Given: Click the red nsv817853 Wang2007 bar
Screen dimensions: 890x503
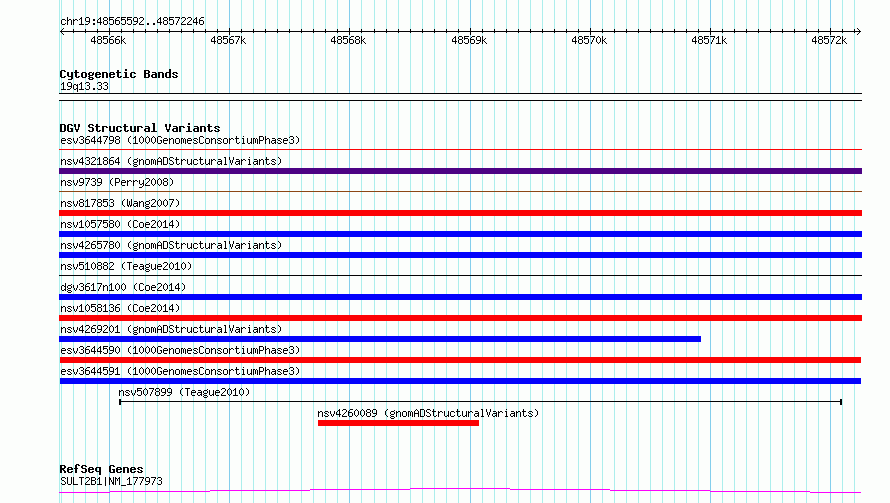Looking at the screenshot, I should point(460,213).
